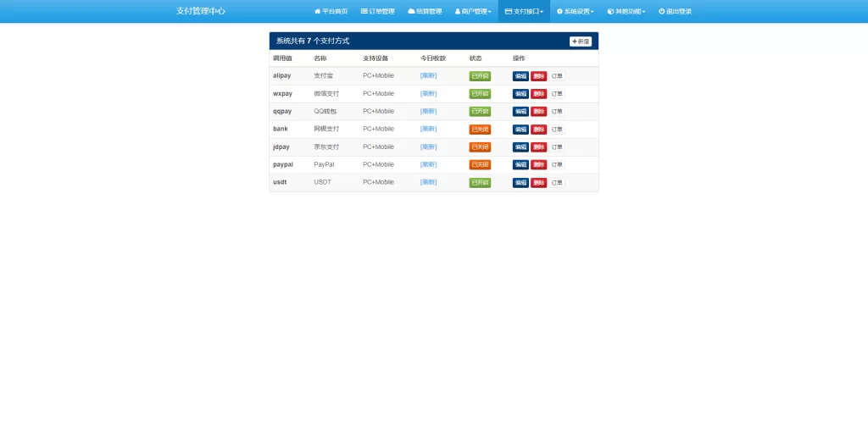Toggle alipay status 已开启 off

coord(480,76)
